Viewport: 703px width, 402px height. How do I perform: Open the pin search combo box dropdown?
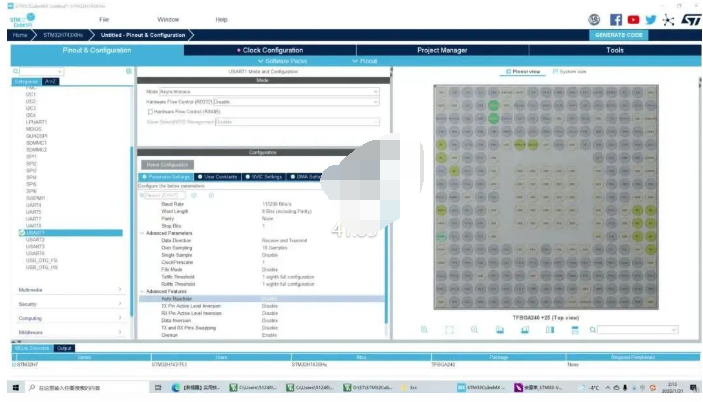(x=673, y=330)
